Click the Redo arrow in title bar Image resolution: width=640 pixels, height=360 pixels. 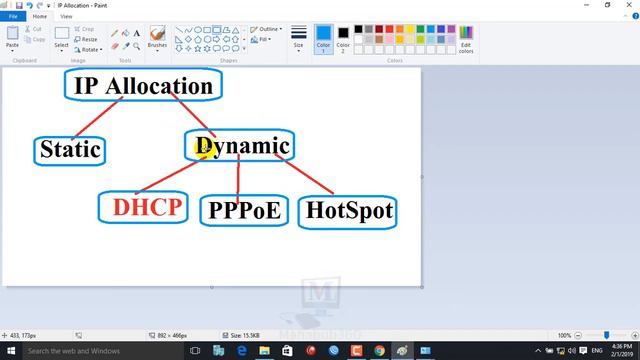tap(40, 6)
